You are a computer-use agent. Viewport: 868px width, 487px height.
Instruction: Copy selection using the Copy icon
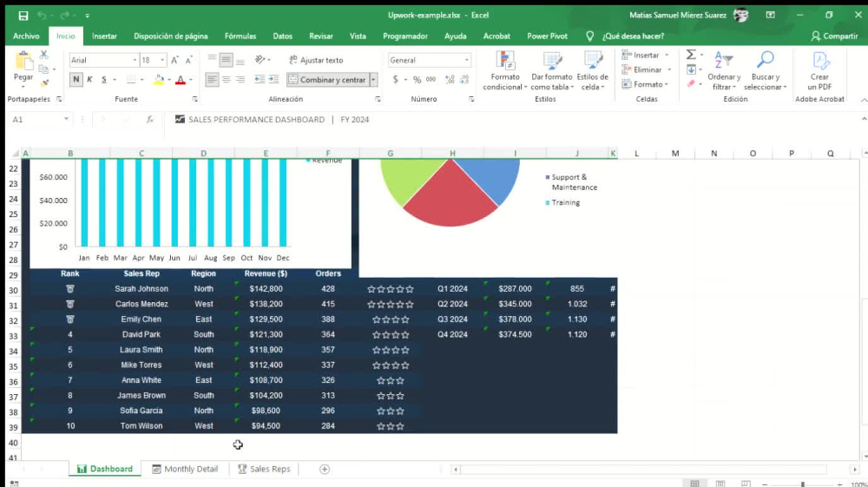click(43, 69)
